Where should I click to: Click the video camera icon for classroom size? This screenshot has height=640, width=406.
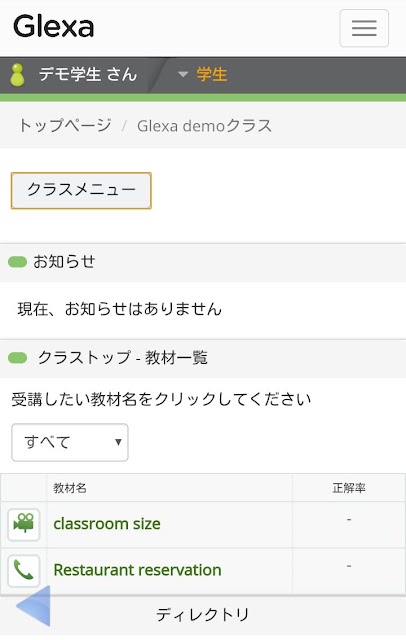(x=24, y=524)
